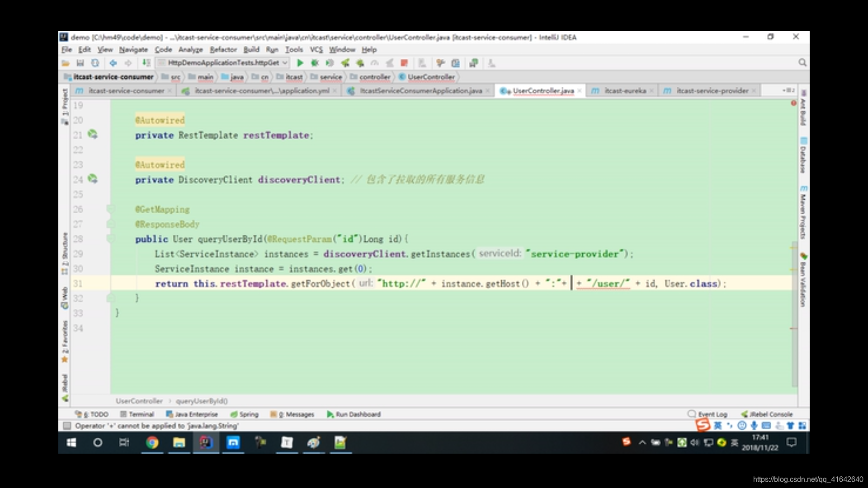The height and width of the screenshot is (488, 868).
Task: Open the Favorites tool window
Action: 65,342
